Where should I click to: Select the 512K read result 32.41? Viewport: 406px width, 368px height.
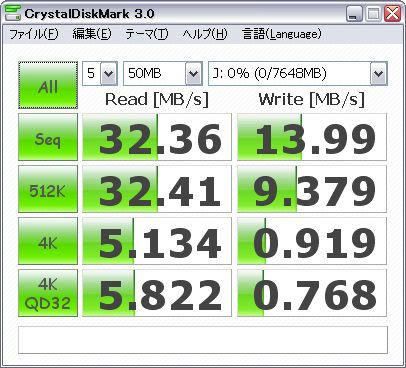click(157, 189)
